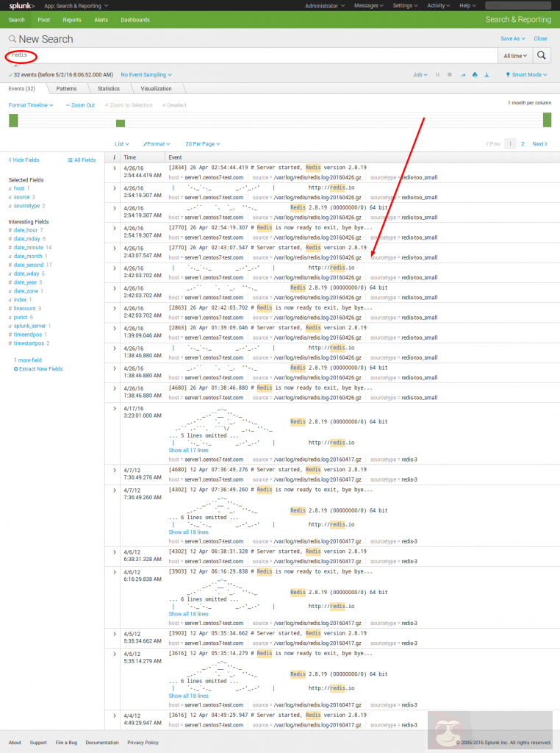This screenshot has width=560, height=753.
Task: Click the pause job icon
Action: point(437,75)
